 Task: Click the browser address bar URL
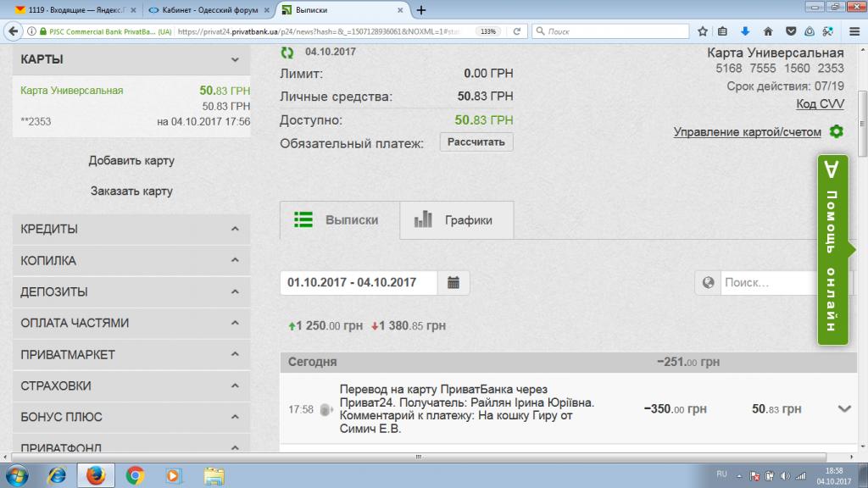point(319,31)
